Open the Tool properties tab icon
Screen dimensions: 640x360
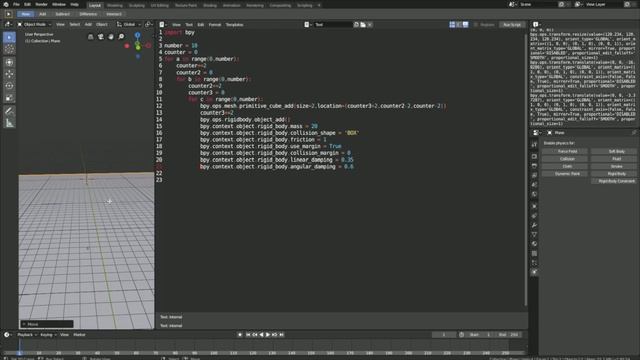(534, 145)
